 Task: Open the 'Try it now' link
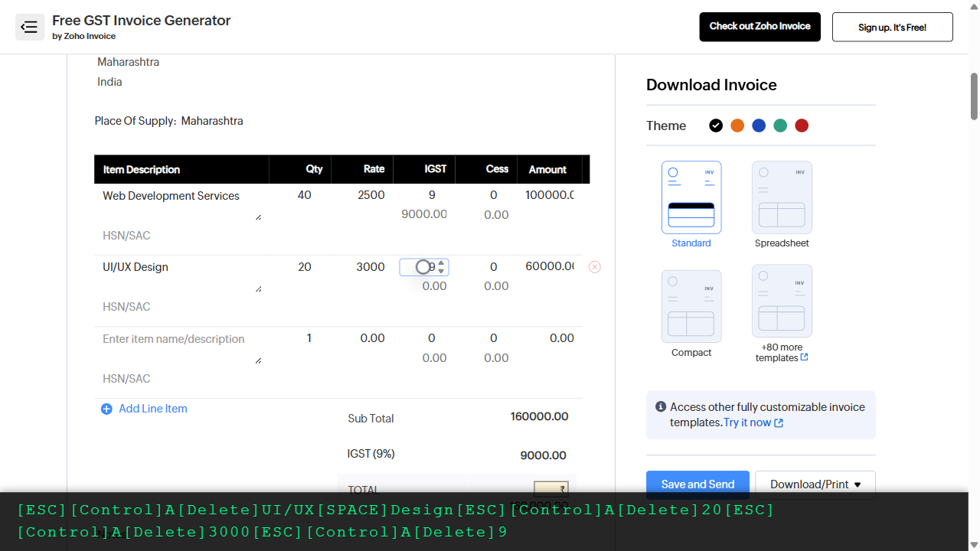click(x=748, y=422)
